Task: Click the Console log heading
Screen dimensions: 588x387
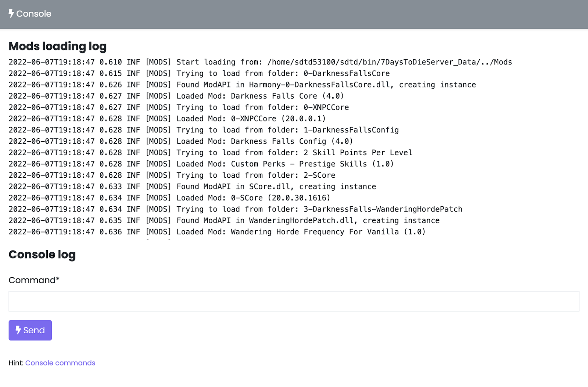Action: click(42, 254)
